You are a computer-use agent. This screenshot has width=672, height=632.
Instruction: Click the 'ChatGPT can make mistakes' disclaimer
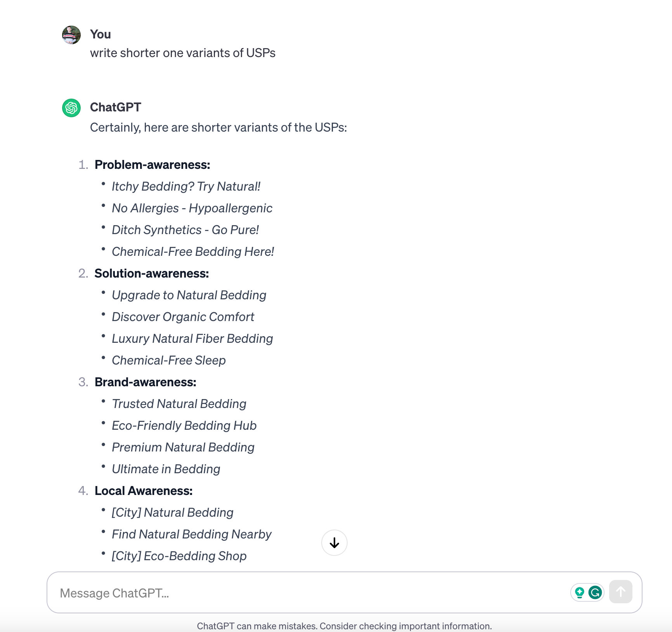[x=344, y=626]
